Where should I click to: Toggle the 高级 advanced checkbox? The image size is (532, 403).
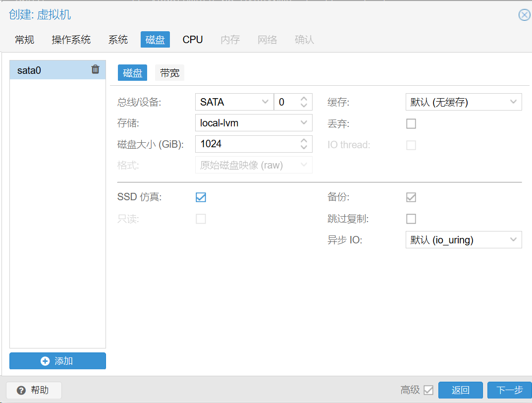click(428, 390)
